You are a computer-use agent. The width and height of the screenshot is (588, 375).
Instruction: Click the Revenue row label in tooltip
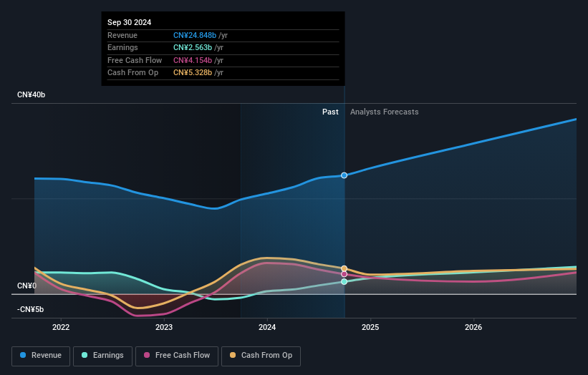click(122, 35)
